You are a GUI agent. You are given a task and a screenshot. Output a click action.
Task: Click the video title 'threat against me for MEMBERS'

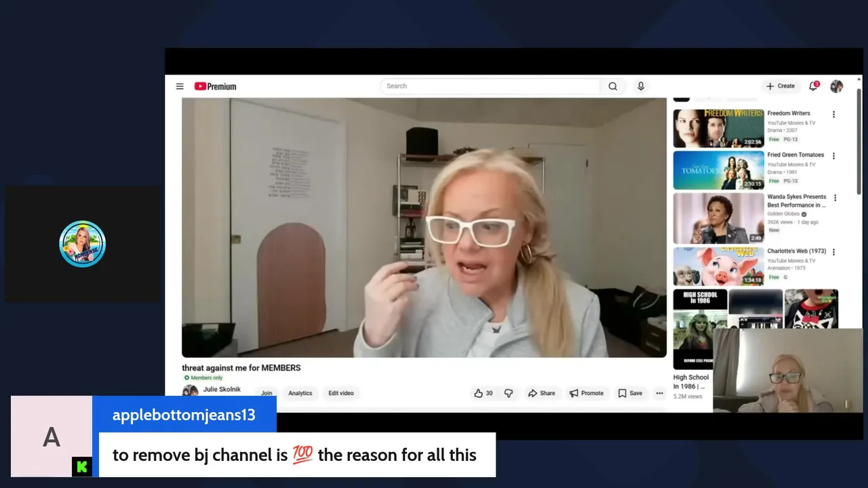tap(241, 368)
